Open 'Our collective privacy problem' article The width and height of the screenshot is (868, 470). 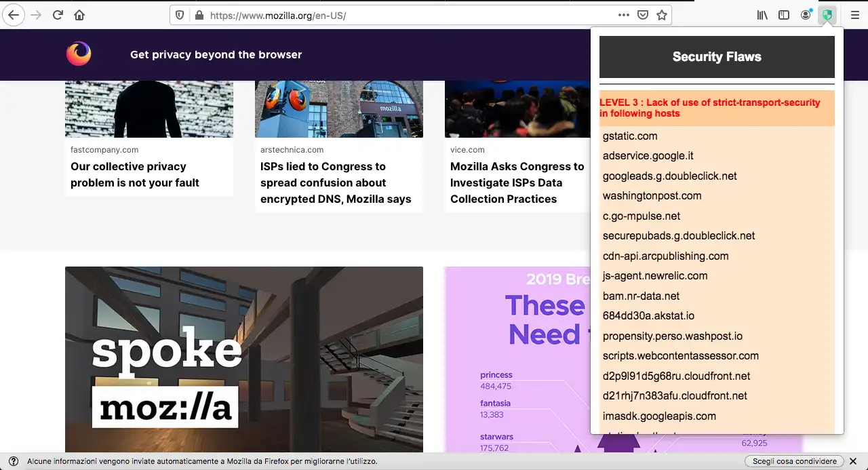click(135, 174)
